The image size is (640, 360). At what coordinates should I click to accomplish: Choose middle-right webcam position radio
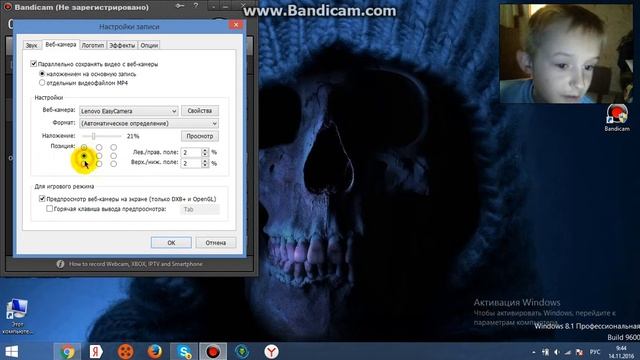113,156
